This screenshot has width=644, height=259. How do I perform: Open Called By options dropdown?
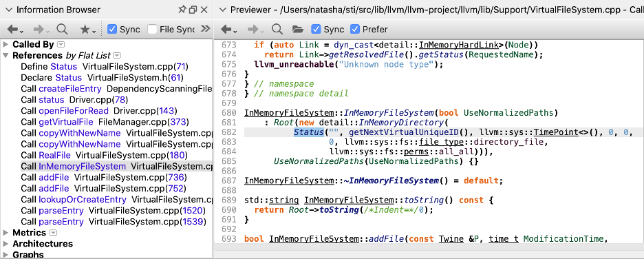click(61, 44)
